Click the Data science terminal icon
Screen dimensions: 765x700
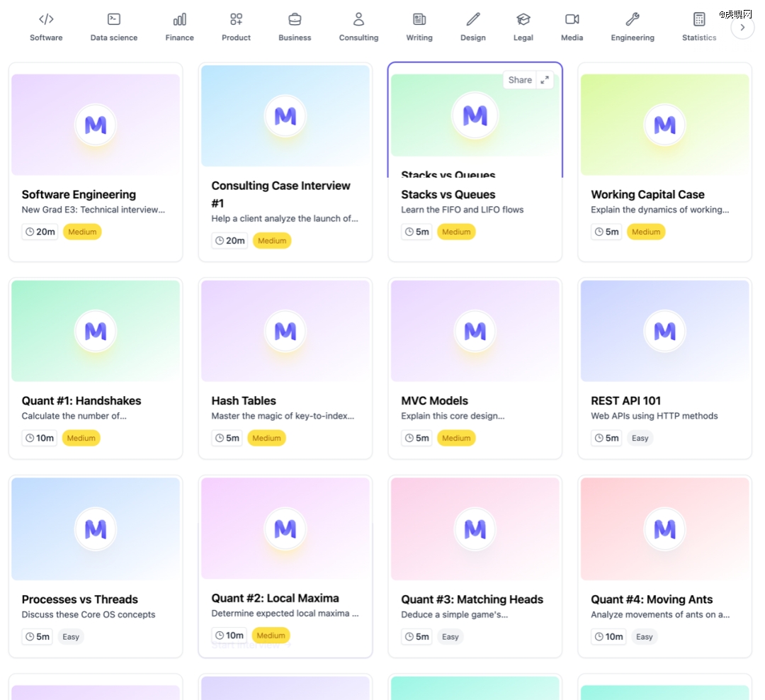click(x=113, y=20)
